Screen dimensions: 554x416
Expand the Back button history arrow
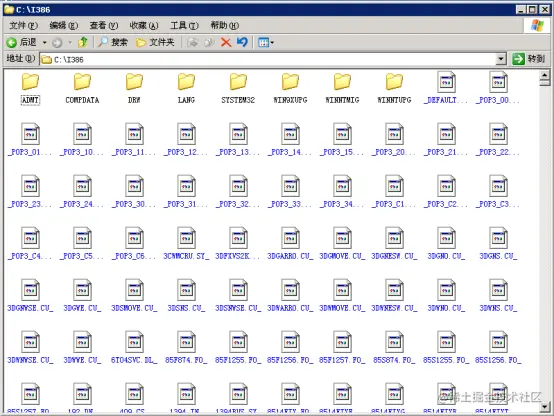point(45,43)
